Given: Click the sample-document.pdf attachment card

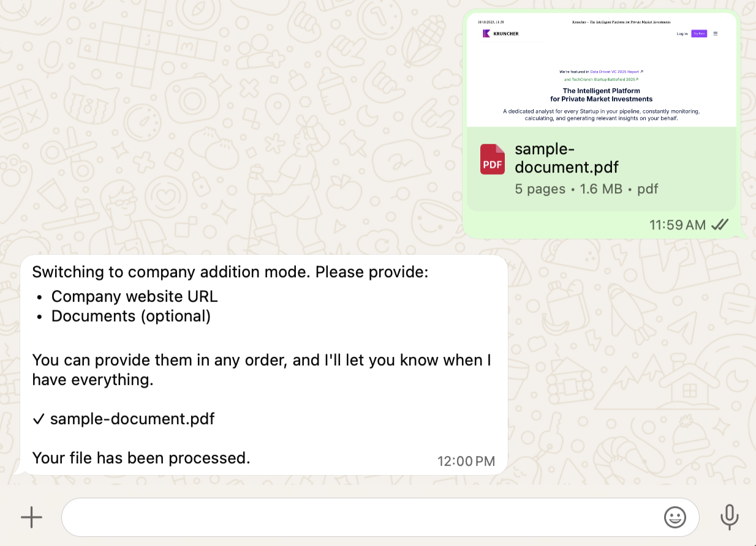Looking at the screenshot, I should tap(602, 167).
